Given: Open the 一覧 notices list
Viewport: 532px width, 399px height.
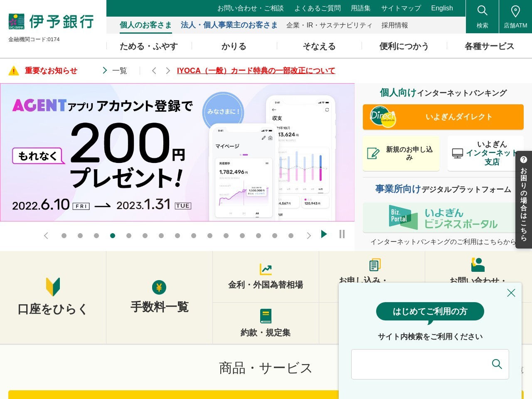Looking at the screenshot, I should (115, 71).
